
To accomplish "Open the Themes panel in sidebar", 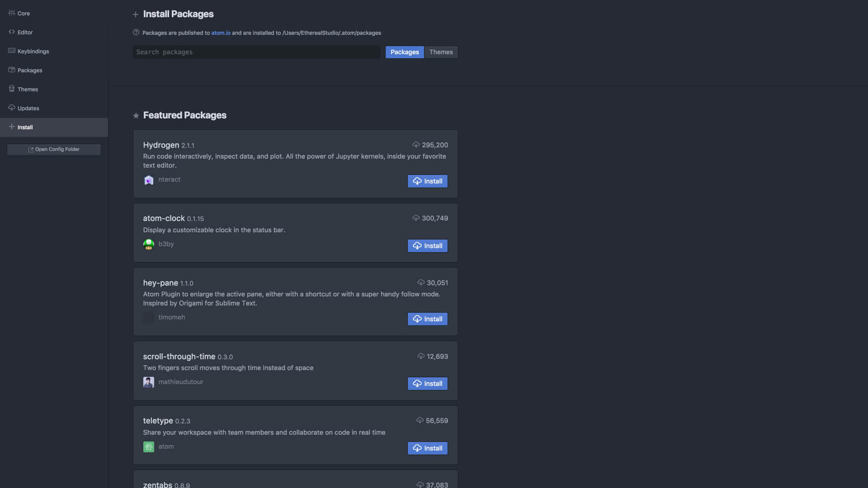I will click(x=54, y=89).
